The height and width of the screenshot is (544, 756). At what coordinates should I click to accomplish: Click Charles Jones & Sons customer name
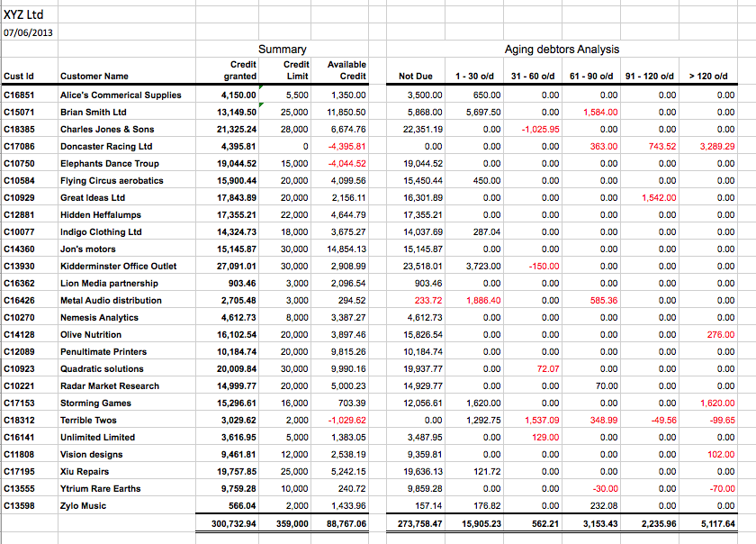[x=107, y=130]
